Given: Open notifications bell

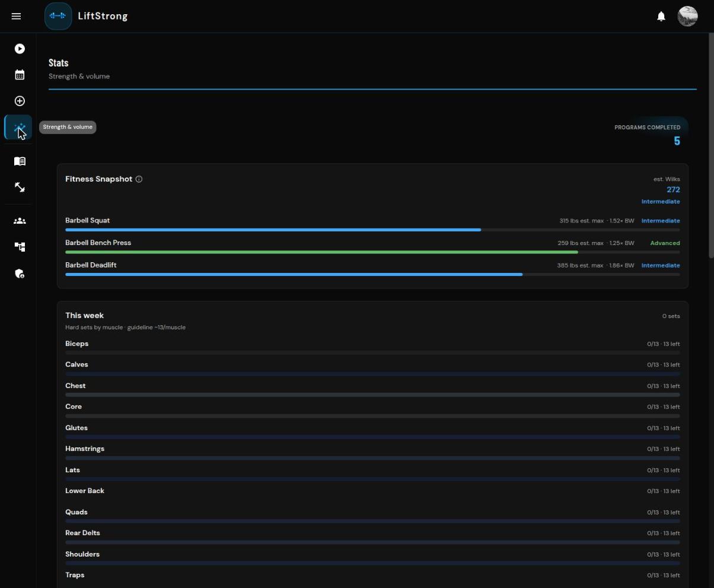Looking at the screenshot, I should pos(661,17).
